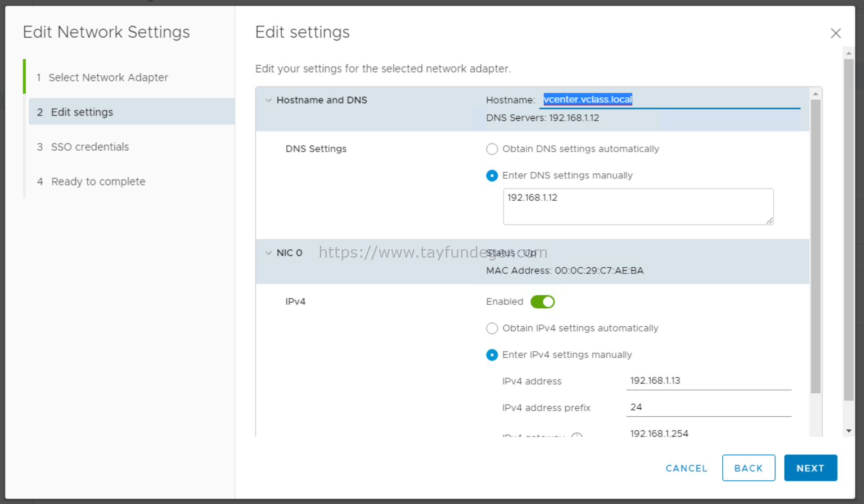Image resolution: width=864 pixels, height=504 pixels.
Task: Click CANCEL to abort the wizard
Action: point(686,467)
